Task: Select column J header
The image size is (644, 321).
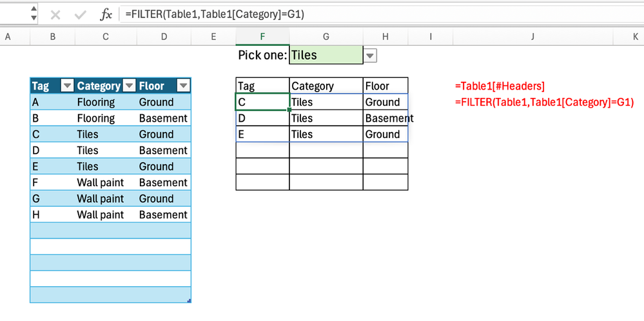Action: 532,37
